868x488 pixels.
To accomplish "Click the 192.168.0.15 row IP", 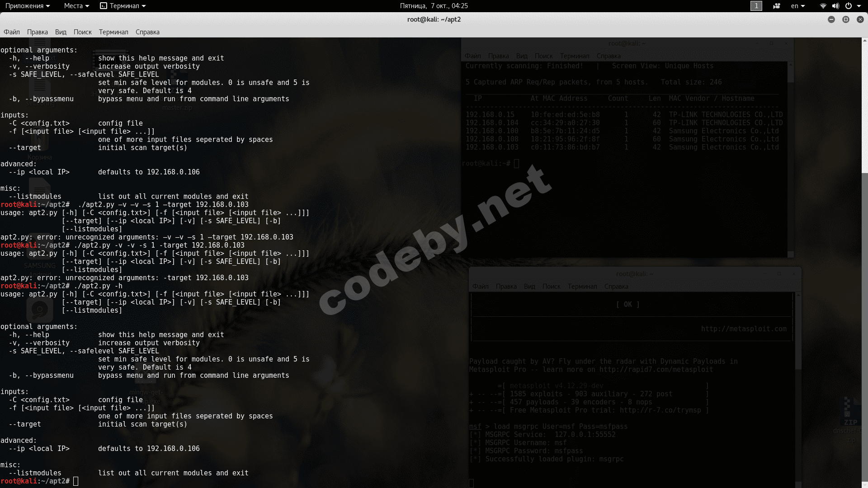I will (490, 115).
